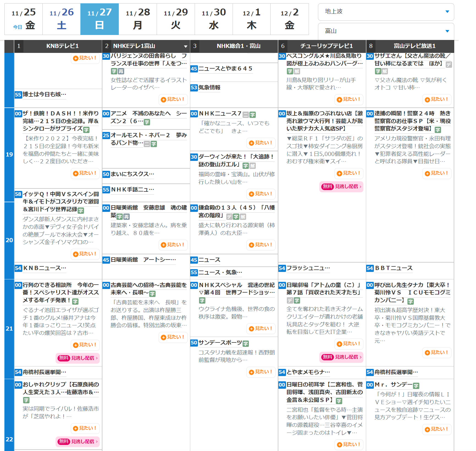Click 見たい for ザ!鉄腕!DASH!!
This screenshot has width=476, height=451.
85,173
